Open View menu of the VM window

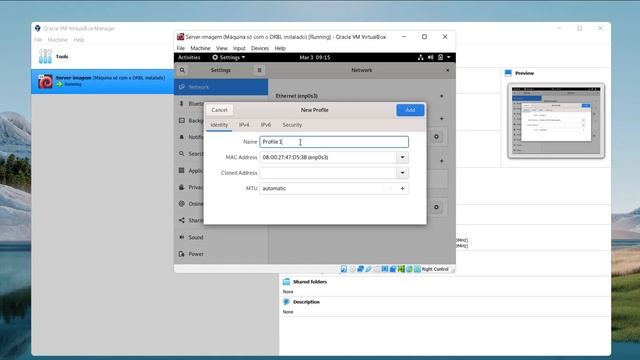pyautogui.click(x=222, y=48)
